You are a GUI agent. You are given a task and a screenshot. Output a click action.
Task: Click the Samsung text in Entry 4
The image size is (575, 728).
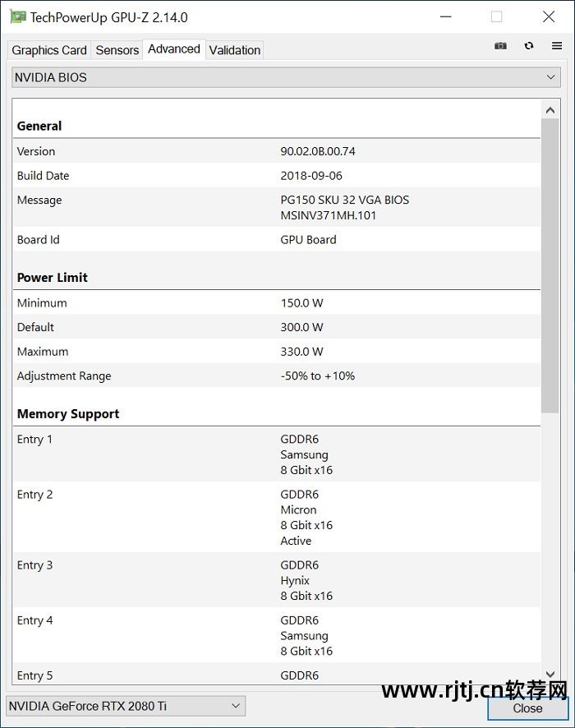click(x=305, y=636)
